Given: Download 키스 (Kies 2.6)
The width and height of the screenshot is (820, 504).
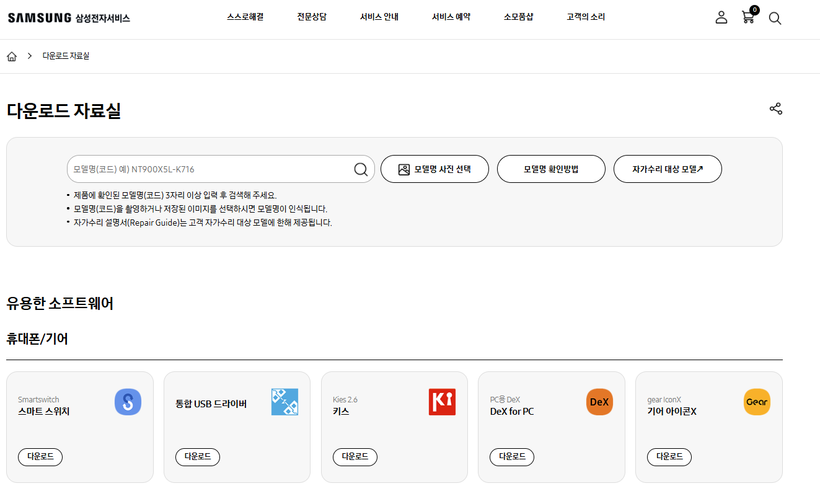Looking at the screenshot, I should click(x=355, y=457).
